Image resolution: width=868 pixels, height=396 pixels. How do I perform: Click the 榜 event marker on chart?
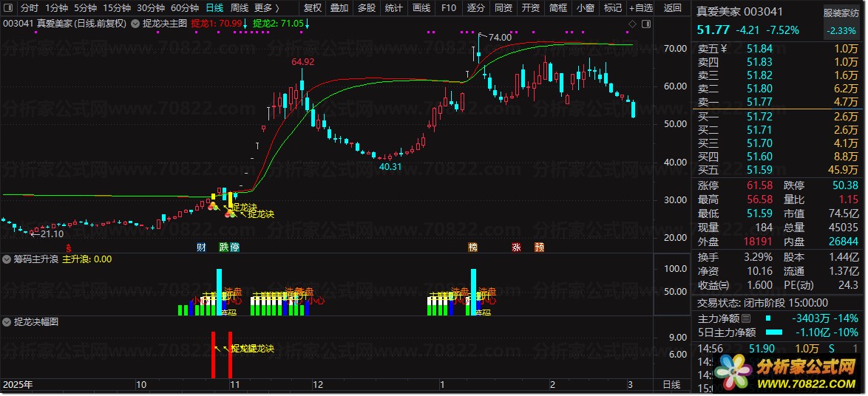pos(472,247)
